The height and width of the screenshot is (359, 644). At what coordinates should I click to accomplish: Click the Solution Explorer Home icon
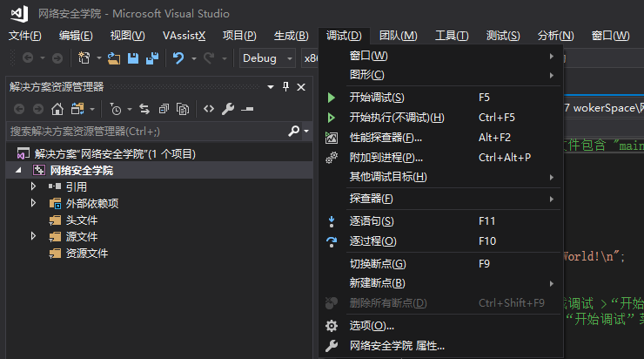[x=57, y=109]
